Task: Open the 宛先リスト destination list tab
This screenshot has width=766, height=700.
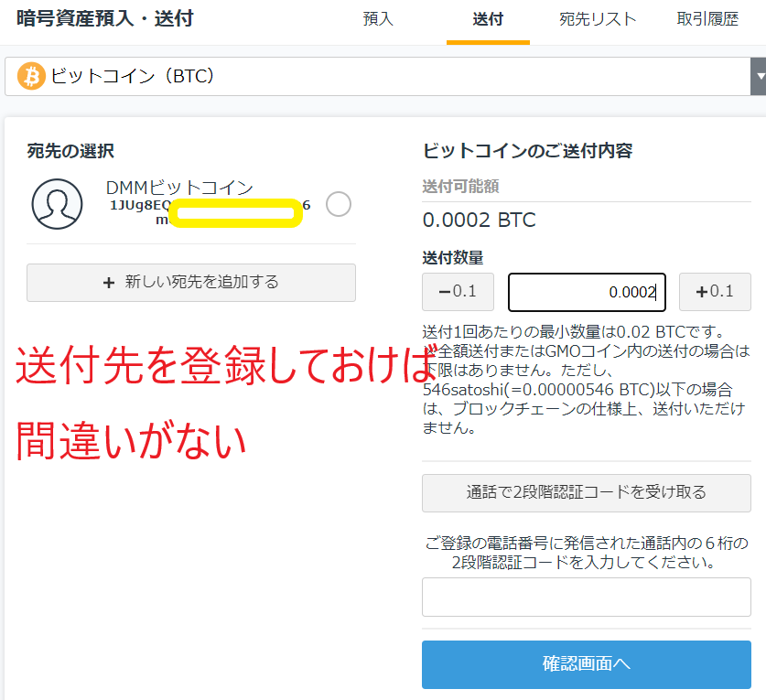Action: (598, 19)
